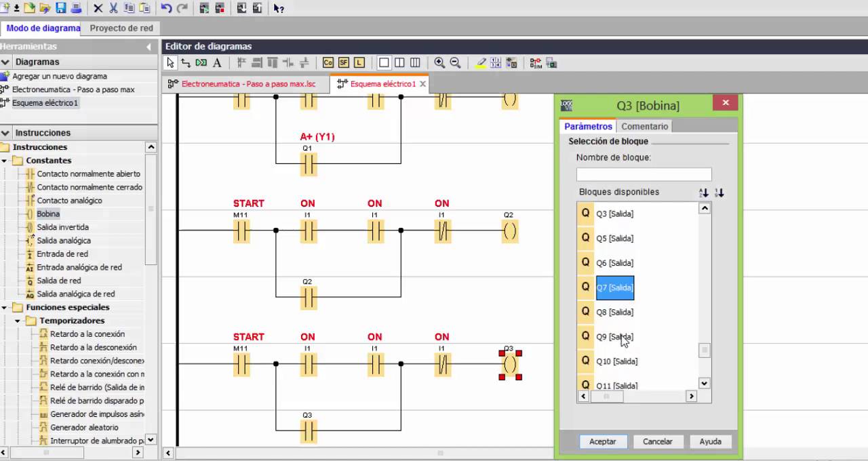Print the current diagram
Screen dimensions: 868x461
coord(76,8)
